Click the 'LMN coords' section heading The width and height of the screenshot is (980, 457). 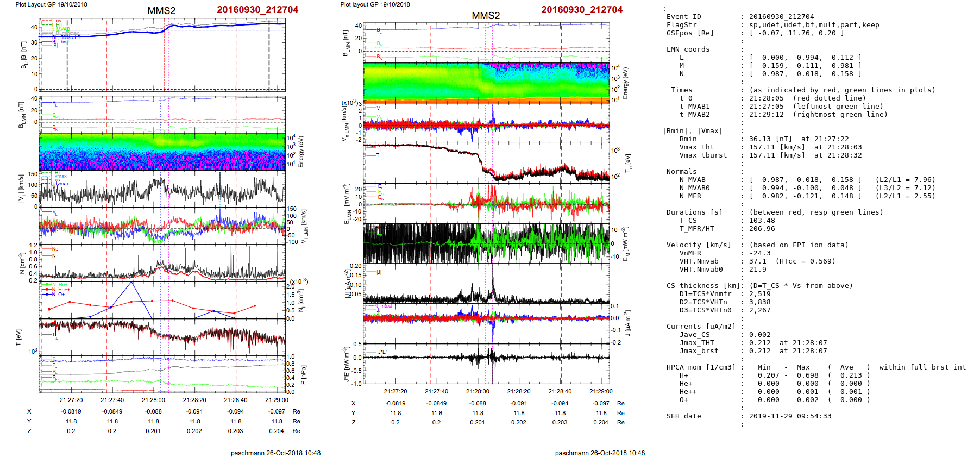(688, 49)
